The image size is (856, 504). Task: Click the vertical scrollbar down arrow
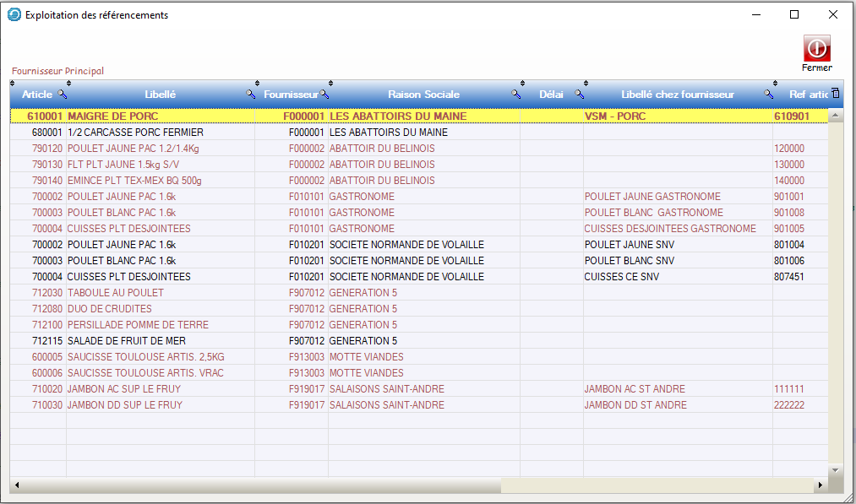pos(836,469)
